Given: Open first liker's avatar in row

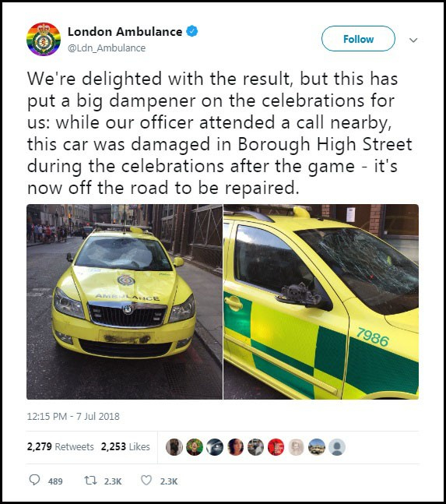Looking at the screenshot, I should click(174, 447).
